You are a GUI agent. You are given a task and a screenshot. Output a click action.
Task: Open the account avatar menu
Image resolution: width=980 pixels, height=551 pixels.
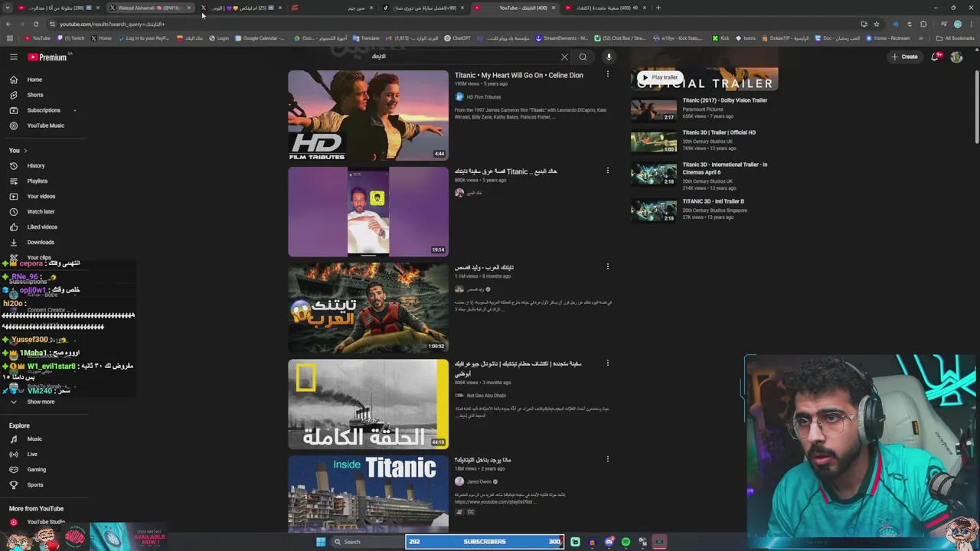point(956,57)
